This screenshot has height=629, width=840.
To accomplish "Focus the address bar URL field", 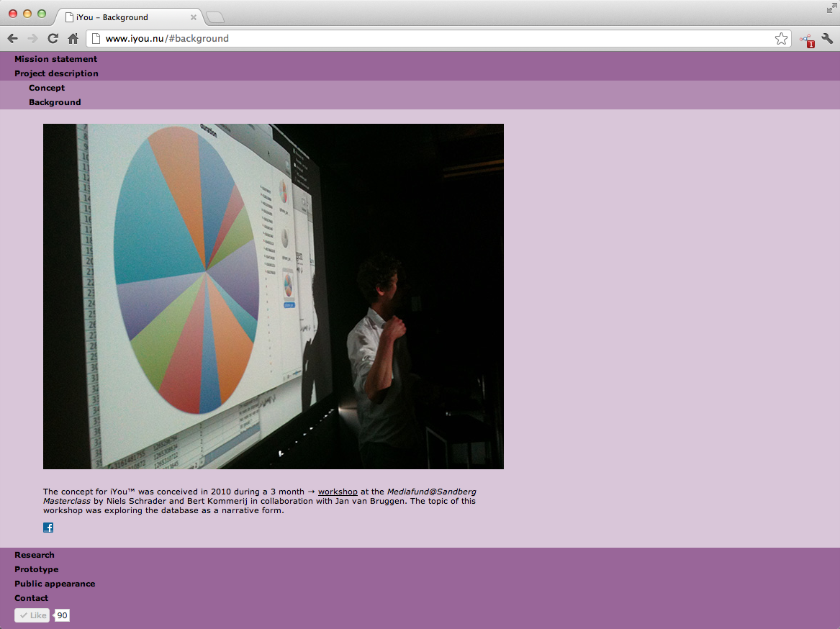I will 432,39.
